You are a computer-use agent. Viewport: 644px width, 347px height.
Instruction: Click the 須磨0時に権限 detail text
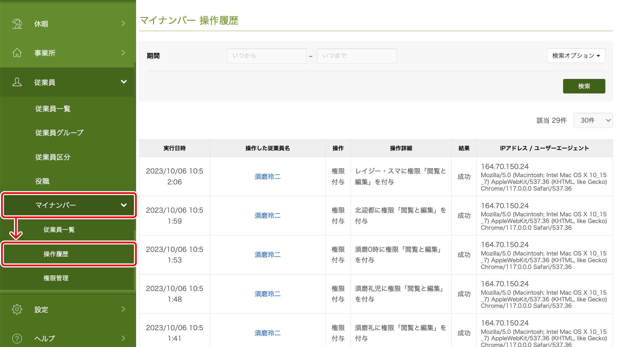tap(399, 255)
